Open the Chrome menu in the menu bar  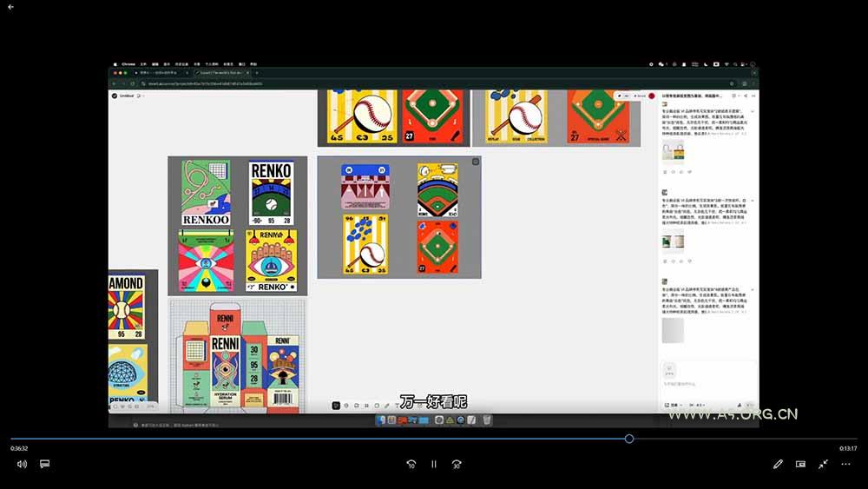pyautogui.click(x=128, y=64)
